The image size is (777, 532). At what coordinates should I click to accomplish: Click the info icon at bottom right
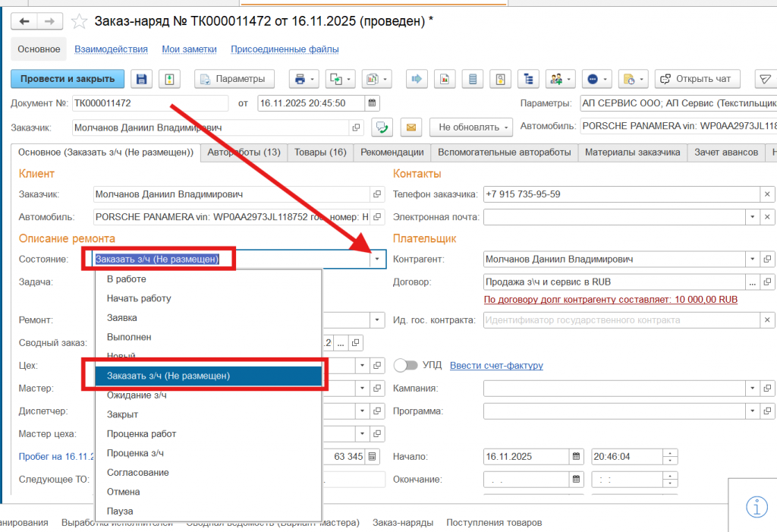point(757,506)
